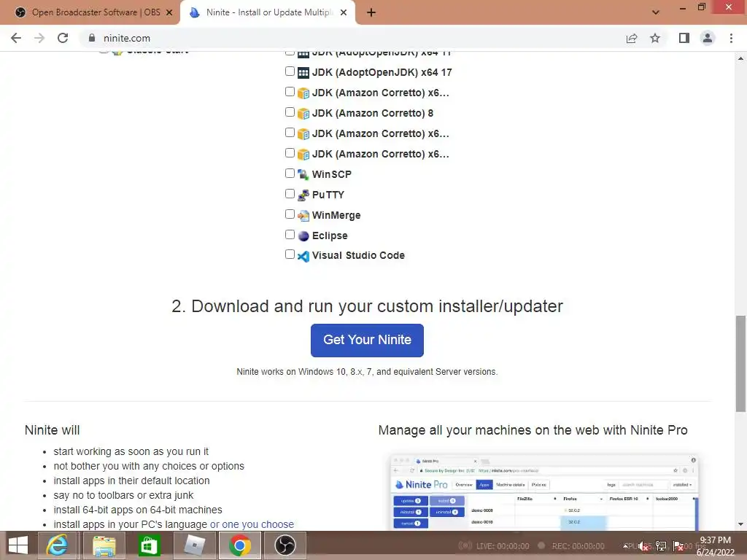747x560 pixels.
Task: Open Roblox from the taskbar
Action: pyautogui.click(x=194, y=545)
